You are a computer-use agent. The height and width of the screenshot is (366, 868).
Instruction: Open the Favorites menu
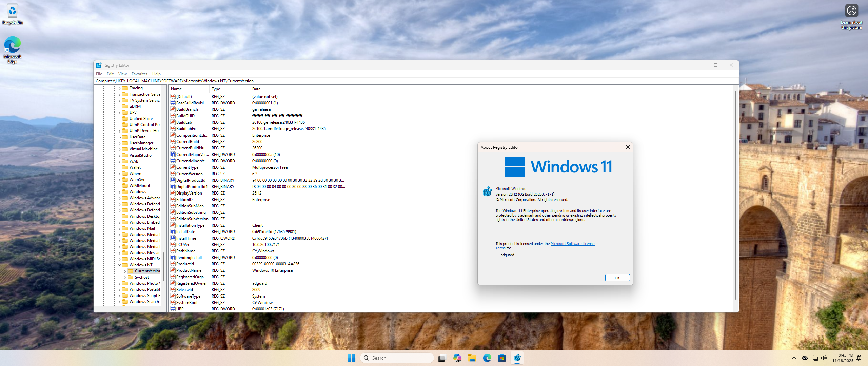point(139,74)
